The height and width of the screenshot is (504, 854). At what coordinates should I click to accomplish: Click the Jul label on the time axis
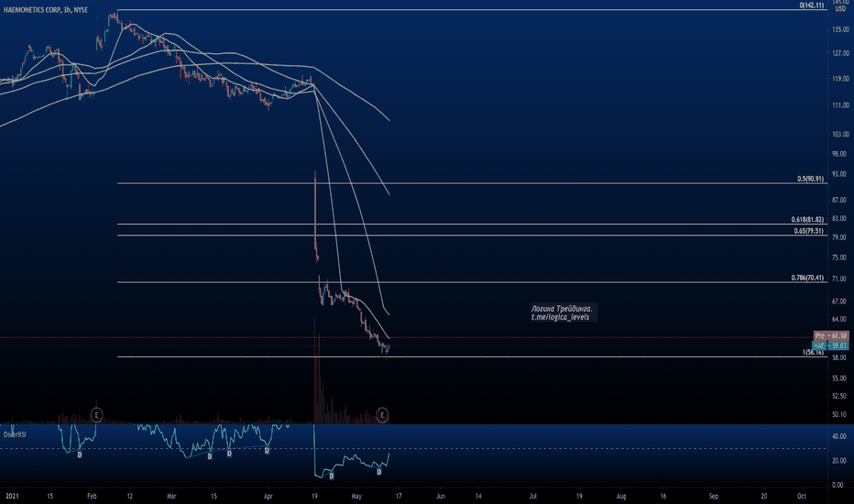click(533, 497)
